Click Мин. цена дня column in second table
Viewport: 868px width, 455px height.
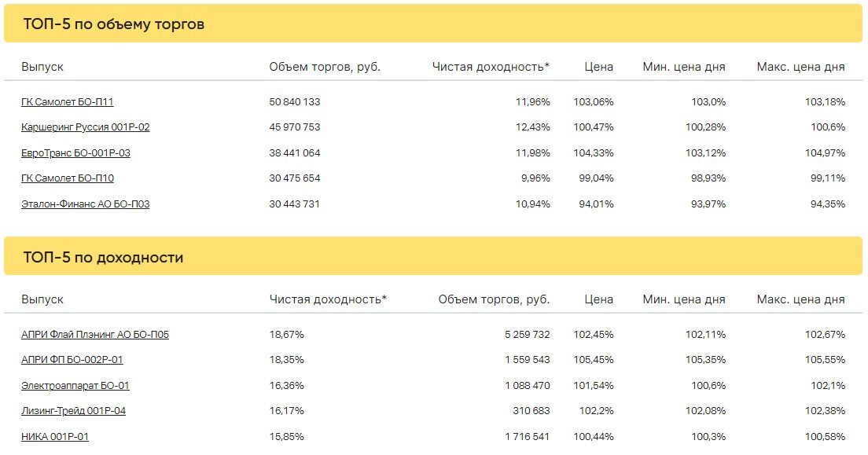pos(684,299)
